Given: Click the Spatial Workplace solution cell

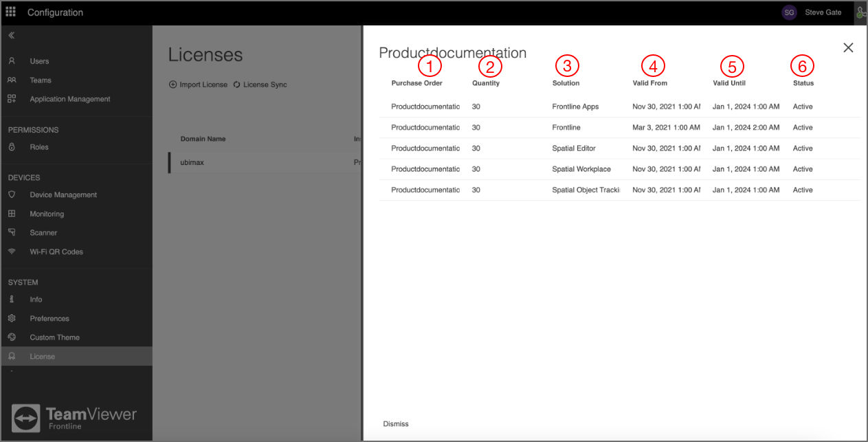Looking at the screenshot, I should [581, 169].
